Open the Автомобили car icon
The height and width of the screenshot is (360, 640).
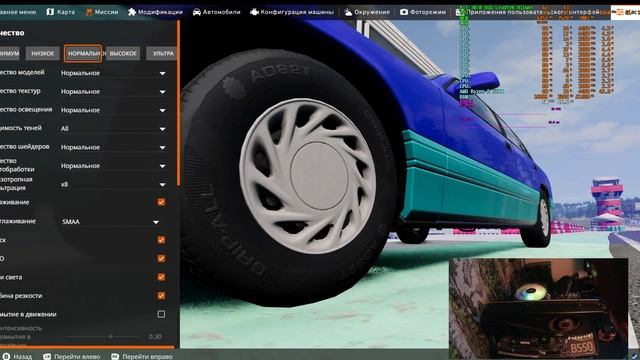(197, 12)
